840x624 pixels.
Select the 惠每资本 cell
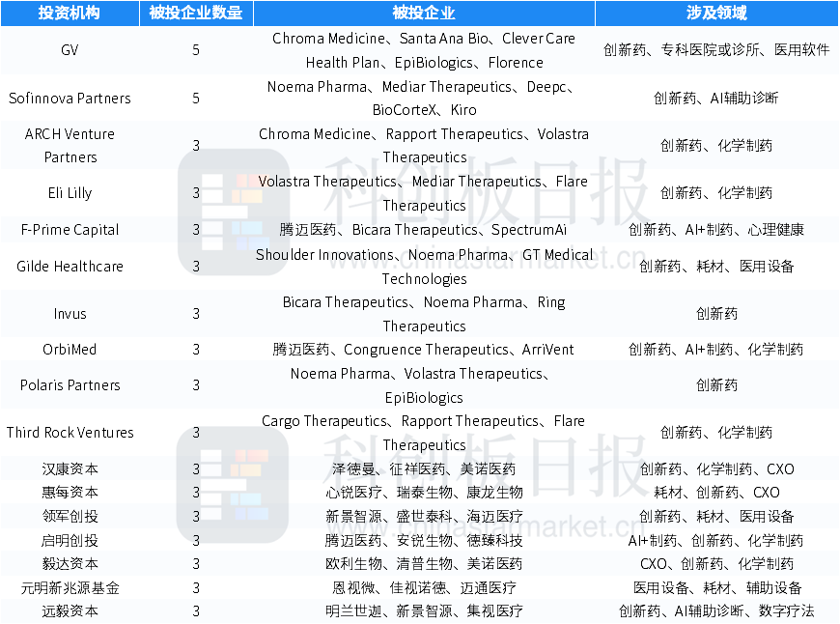click(x=70, y=492)
